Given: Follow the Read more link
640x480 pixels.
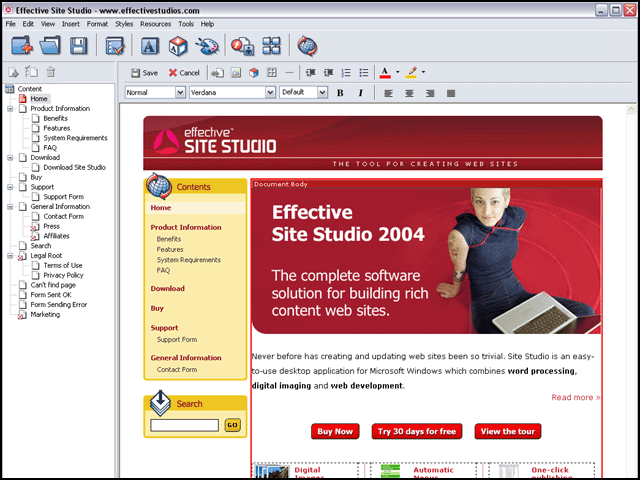Looking at the screenshot, I should click(576, 397).
